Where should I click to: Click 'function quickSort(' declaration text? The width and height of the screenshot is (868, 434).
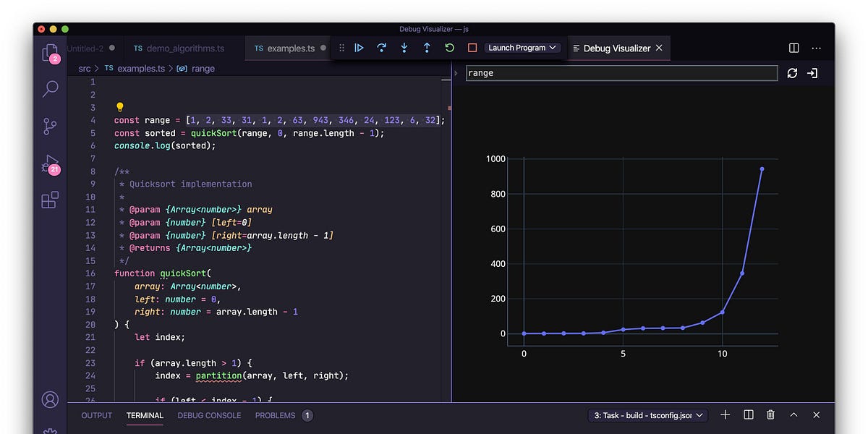pyautogui.click(x=163, y=273)
